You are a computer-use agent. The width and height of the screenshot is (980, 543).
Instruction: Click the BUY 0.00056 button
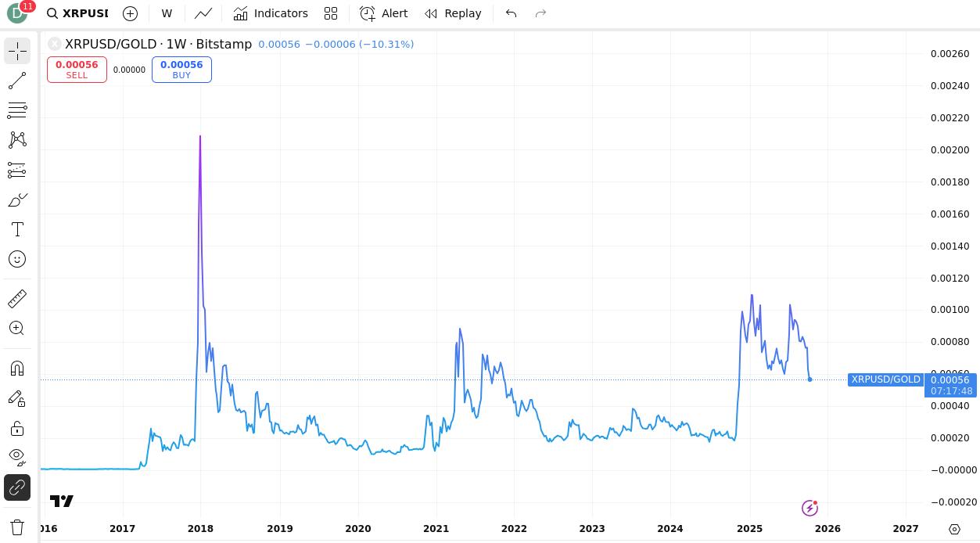point(181,70)
